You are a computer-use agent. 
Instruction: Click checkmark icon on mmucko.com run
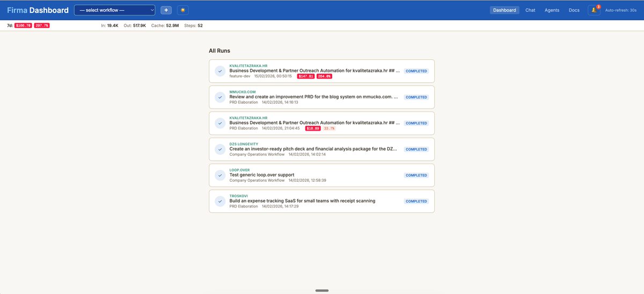(x=220, y=97)
